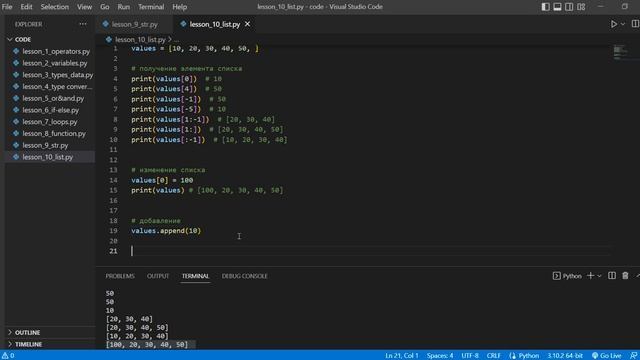This screenshot has width=640, height=360.
Task: Click terminal output [100, 20, 30, 40, 50]
Action: [147, 344]
